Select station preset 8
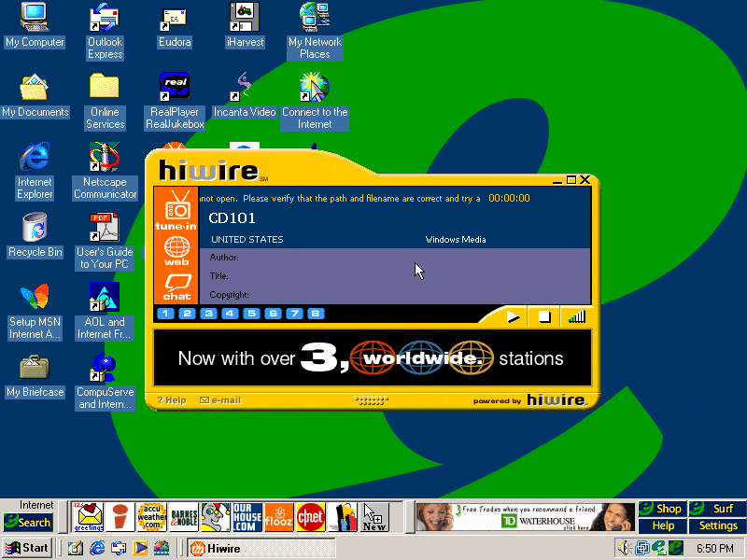This screenshot has height=560, width=747. pyautogui.click(x=316, y=314)
